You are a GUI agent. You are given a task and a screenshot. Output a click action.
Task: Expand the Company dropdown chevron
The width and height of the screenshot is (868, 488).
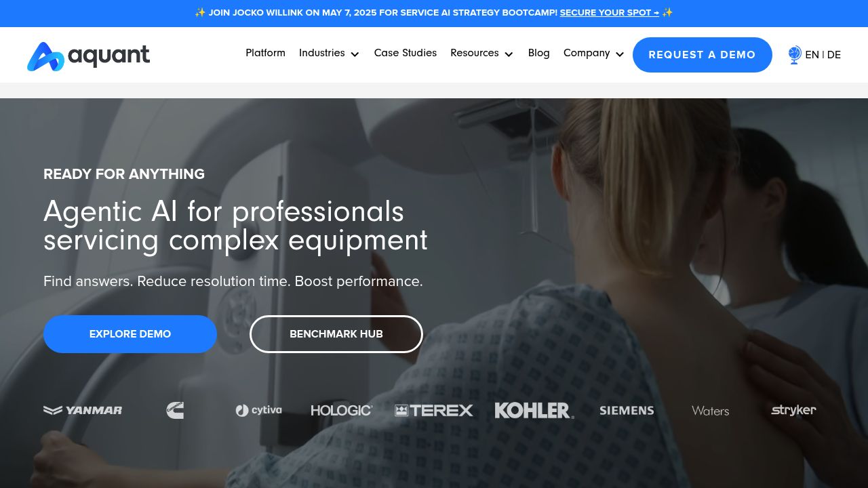620,54
